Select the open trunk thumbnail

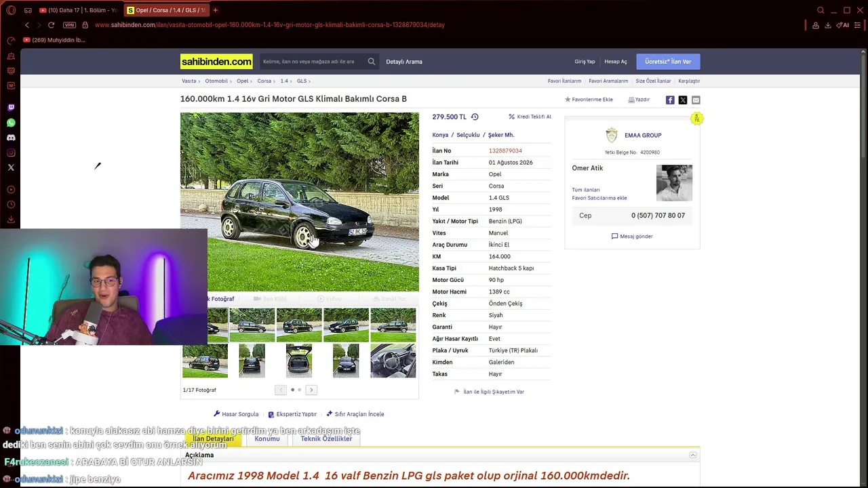(x=299, y=361)
